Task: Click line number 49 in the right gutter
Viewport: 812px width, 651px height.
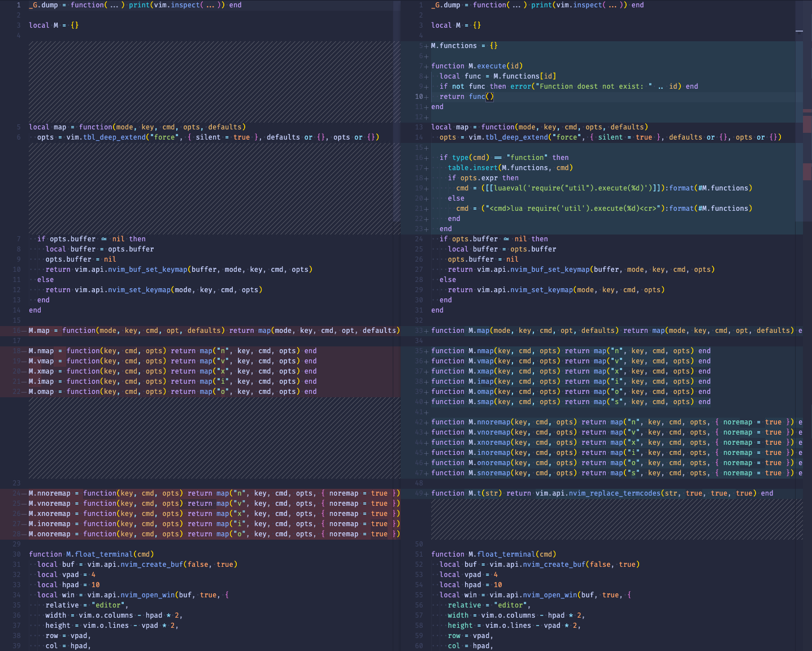Action: pos(419,493)
